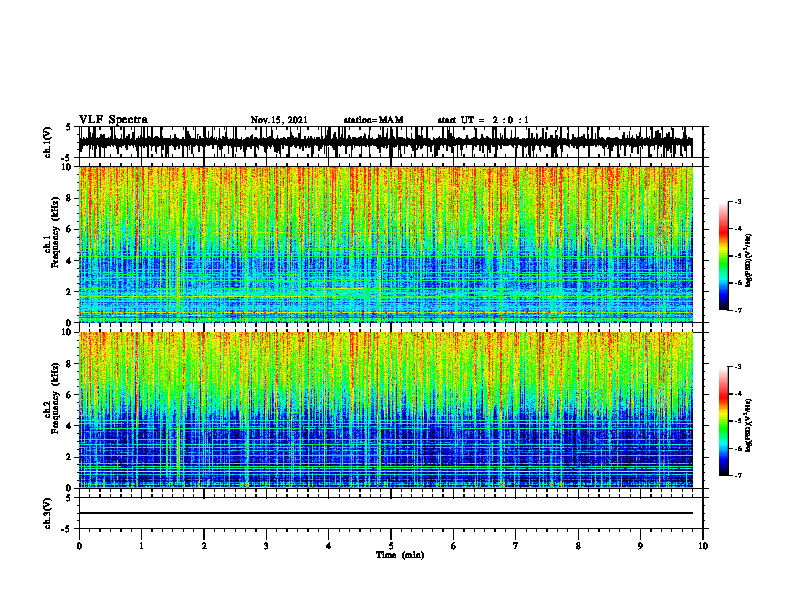Viewport: 792px width, 612px height.
Task: Click time axis tick label "10"
Action: tap(703, 546)
